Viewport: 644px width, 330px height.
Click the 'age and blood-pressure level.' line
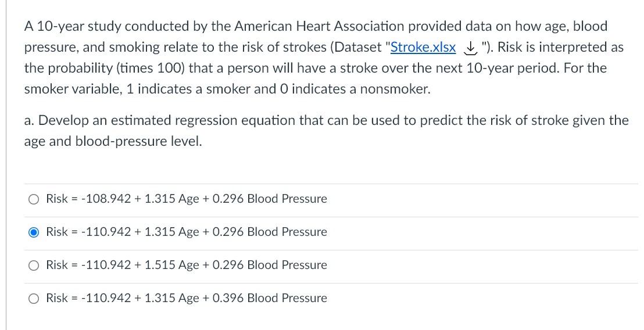pyautogui.click(x=113, y=141)
